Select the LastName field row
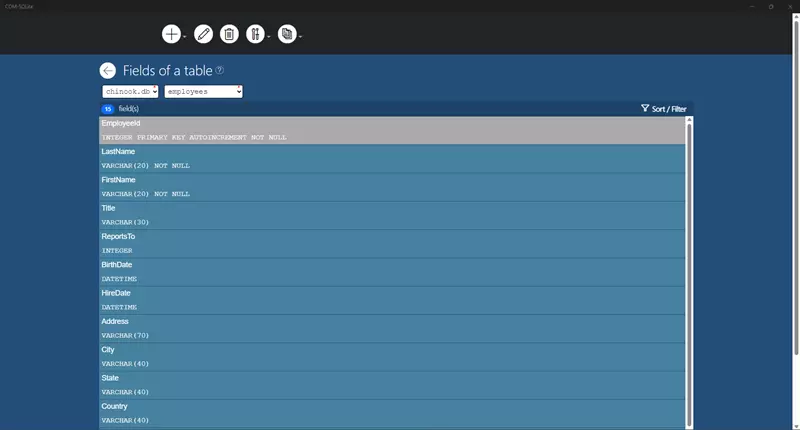 click(x=392, y=159)
